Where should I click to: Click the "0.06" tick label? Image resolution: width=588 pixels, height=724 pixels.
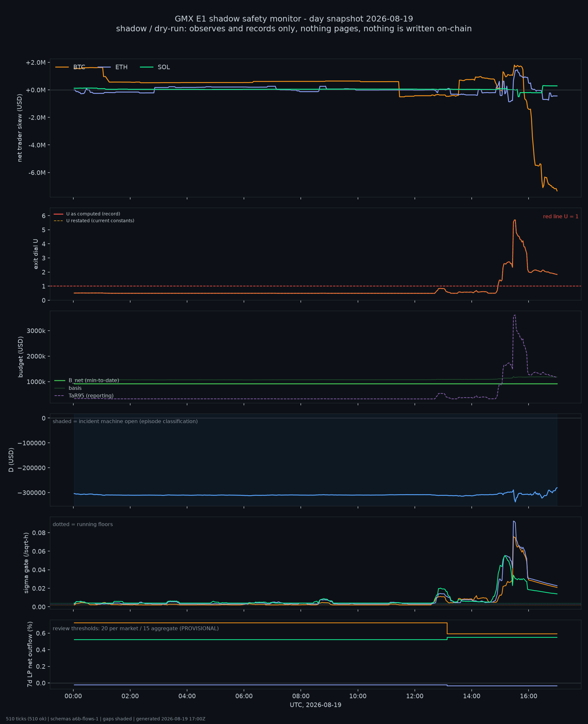(x=39, y=551)
